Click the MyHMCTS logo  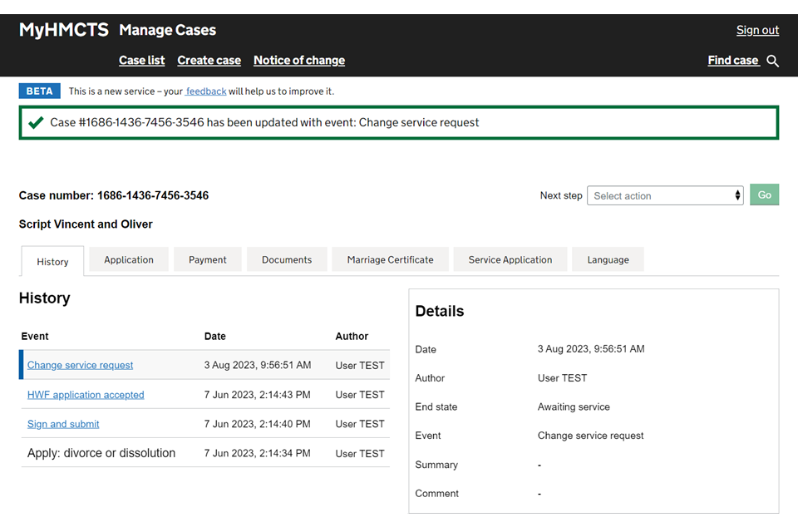64,30
